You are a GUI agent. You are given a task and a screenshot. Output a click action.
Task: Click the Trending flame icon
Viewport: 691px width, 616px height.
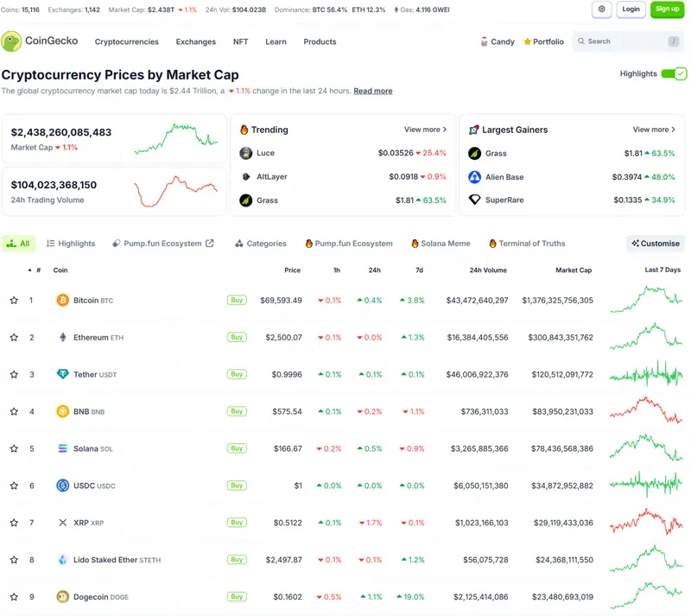[244, 130]
